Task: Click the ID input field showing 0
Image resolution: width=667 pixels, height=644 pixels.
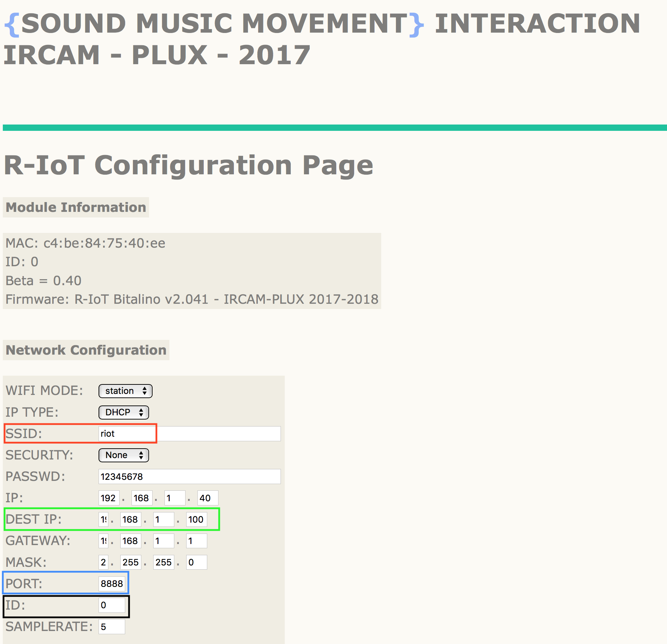Action: coord(112,605)
